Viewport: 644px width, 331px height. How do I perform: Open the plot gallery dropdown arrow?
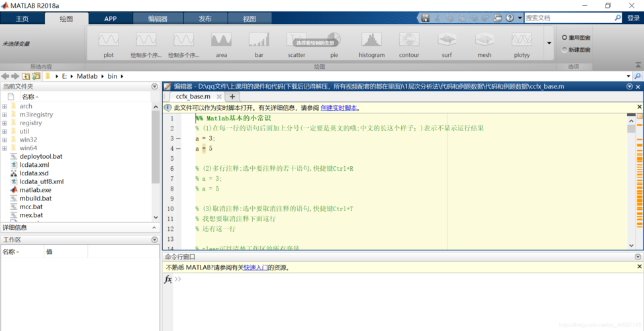[x=549, y=44]
